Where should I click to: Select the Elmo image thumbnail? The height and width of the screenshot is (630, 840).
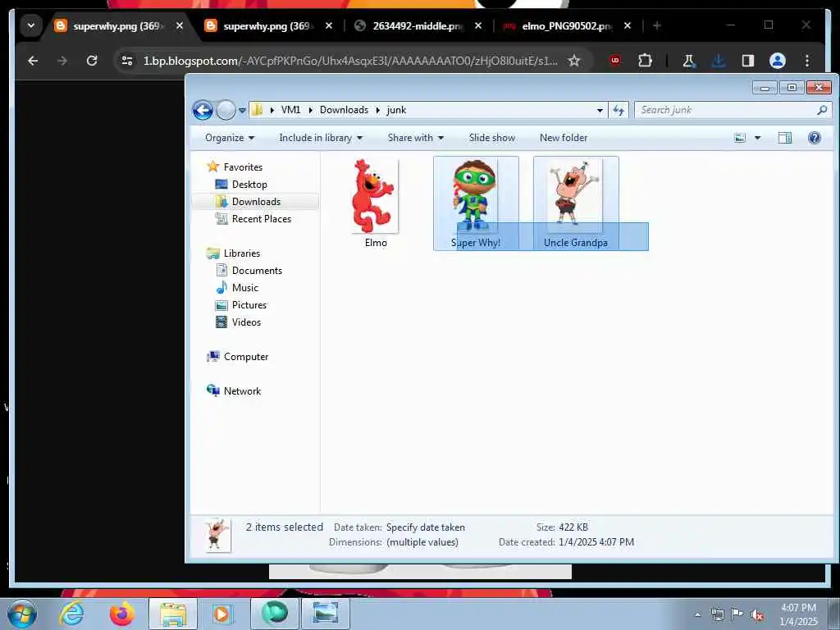click(375, 196)
